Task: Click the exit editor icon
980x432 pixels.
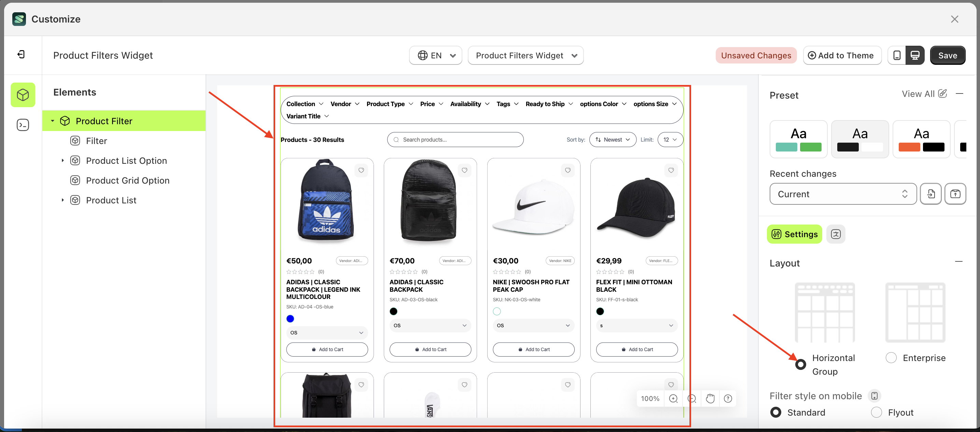Action: pyautogui.click(x=21, y=55)
